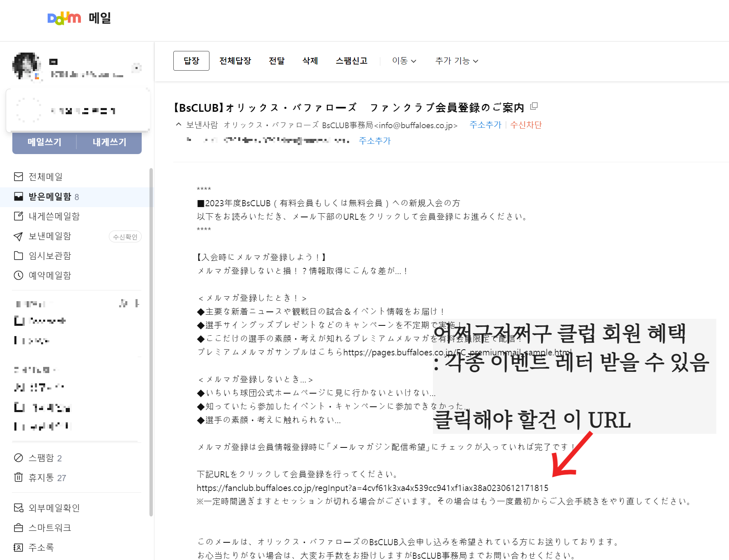Image resolution: width=729 pixels, height=560 pixels.
Task: Choose 전체답장 reply all
Action: pyautogui.click(x=235, y=61)
